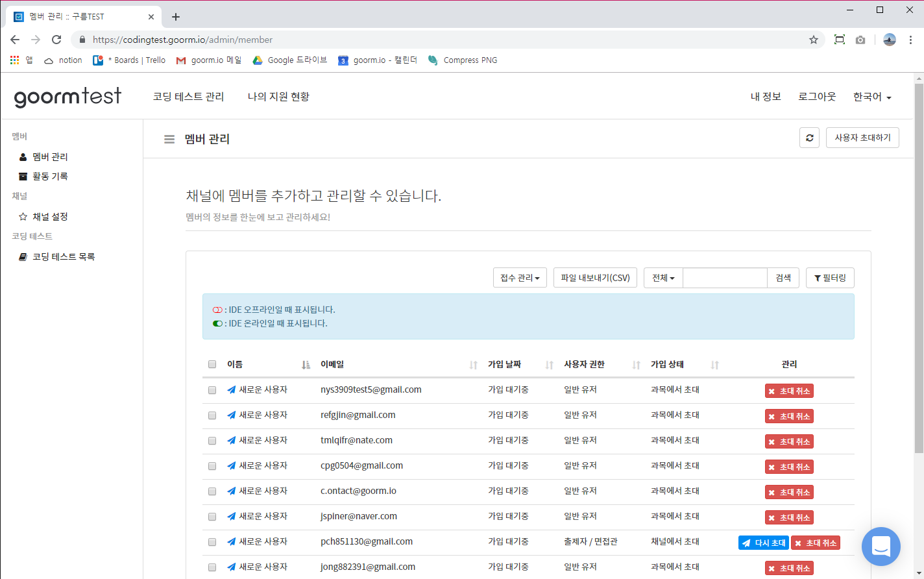Image resolution: width=924 pixels, height=579 pixels.
Task: Go to 활동 기록 in sidebar
Action: tap(50, 177)
